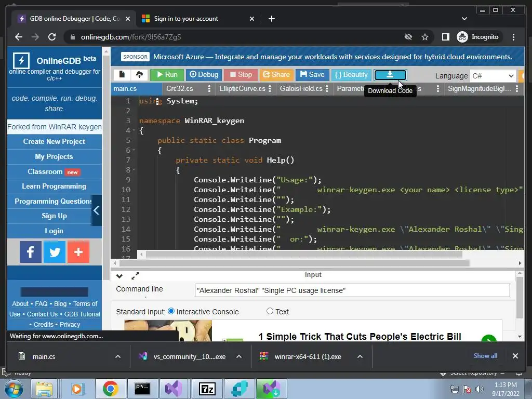The height and width of the screenshot is (399, 532).
Task: Open vs_community download options arrow
Action: click(239, 356)
